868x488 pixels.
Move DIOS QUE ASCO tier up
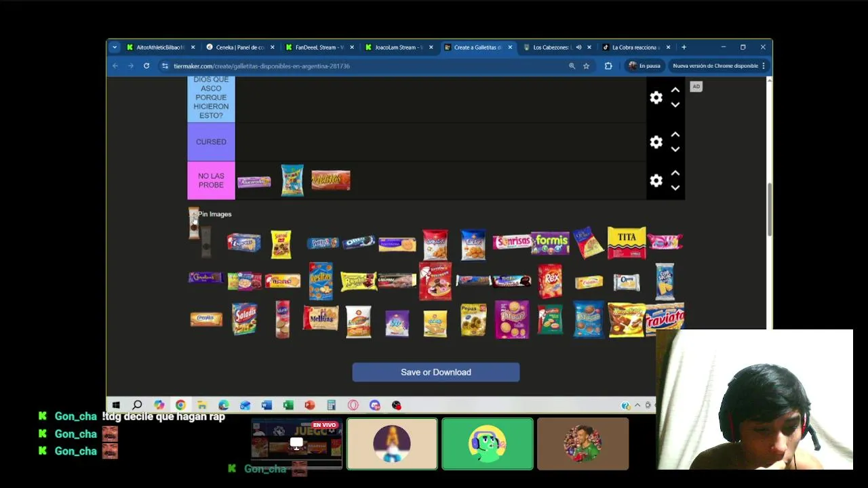[675, 90]
